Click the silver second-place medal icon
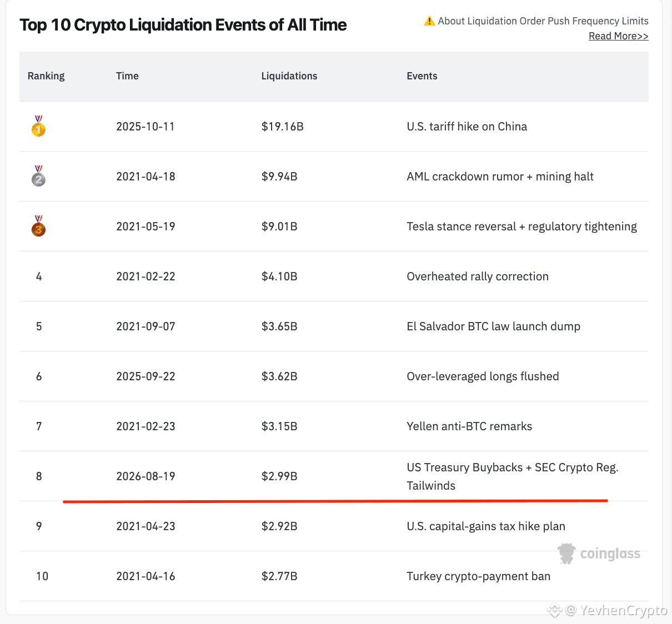672x624 pixels. 38,176
